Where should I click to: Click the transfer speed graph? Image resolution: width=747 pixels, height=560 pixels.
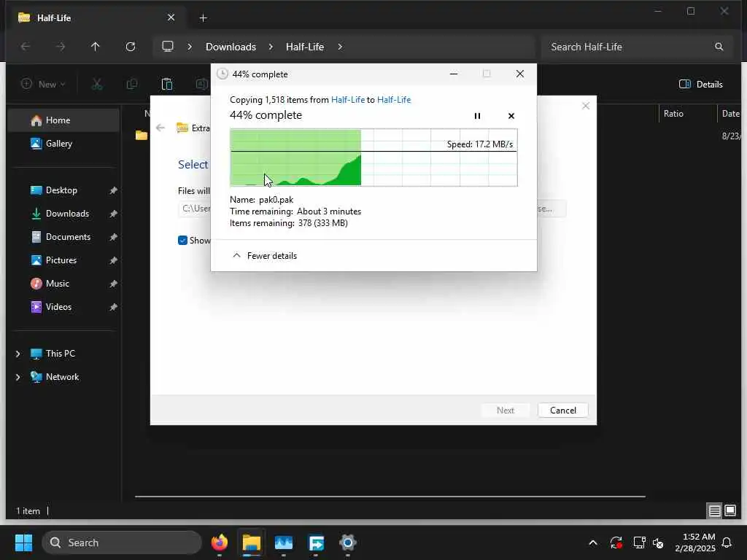point(373,157)
